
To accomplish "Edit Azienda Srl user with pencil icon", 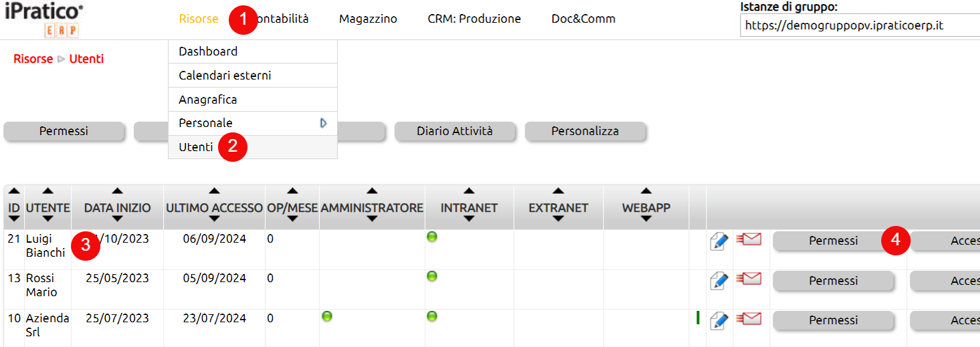I will [x=718, y=320].
